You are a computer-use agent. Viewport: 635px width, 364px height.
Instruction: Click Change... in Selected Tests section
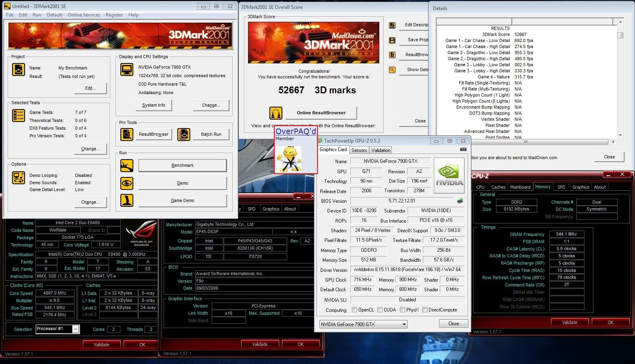coord(90,149)
